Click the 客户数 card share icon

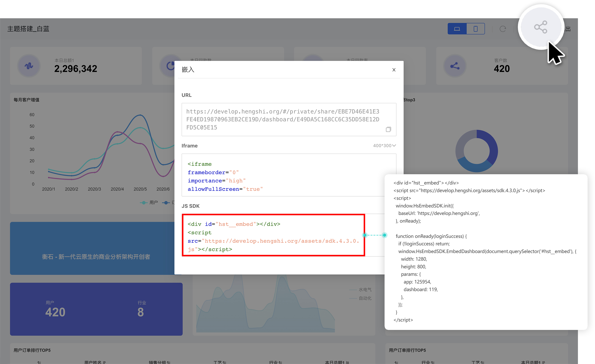point(455,66)
